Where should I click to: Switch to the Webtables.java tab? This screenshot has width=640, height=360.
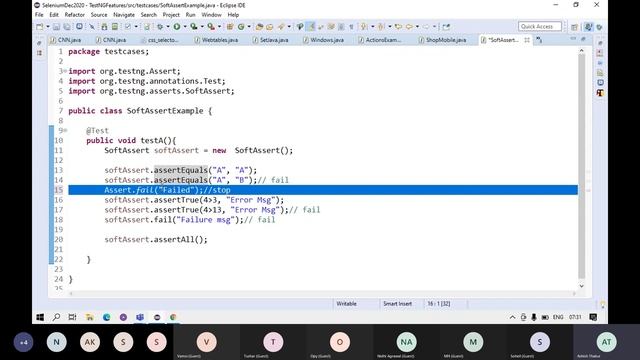[x=216, y=40]
